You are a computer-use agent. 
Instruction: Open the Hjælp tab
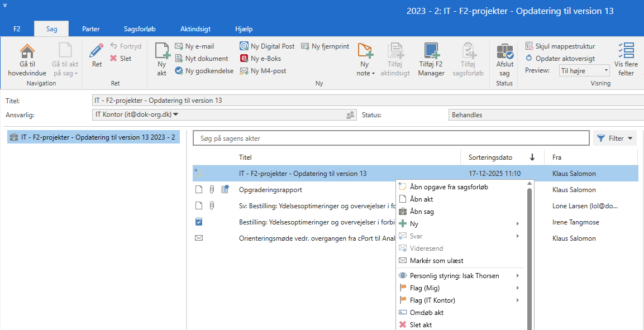244,28
